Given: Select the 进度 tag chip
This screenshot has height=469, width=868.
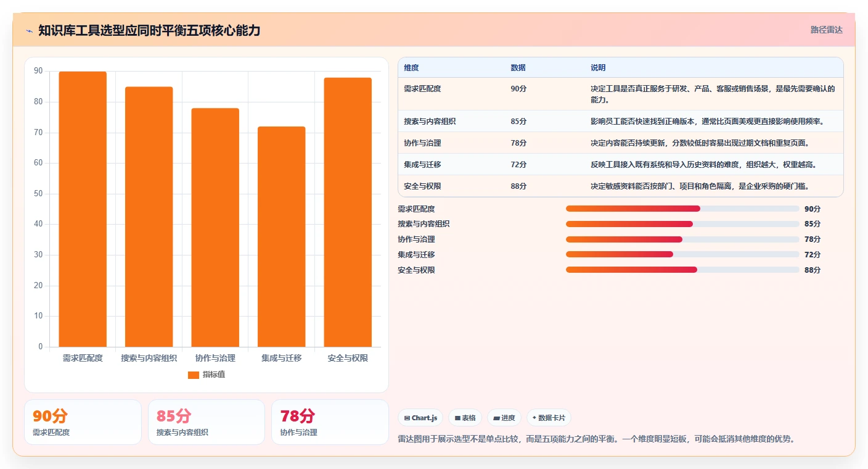Looking at the screenshot, I should [504, 418].
